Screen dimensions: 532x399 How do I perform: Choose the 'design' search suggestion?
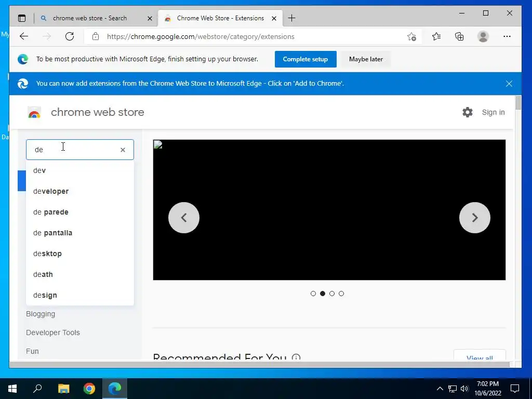(x=79, y=295)
